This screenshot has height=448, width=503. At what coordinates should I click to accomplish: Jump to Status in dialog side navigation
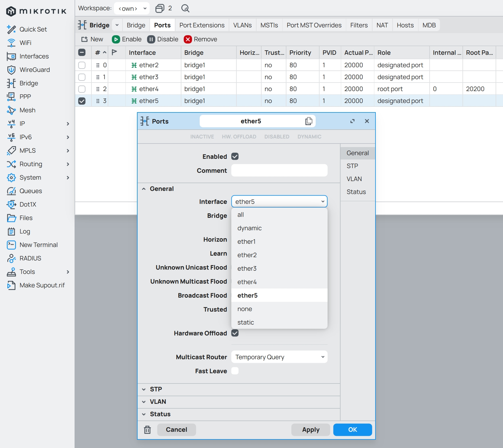coord(358,192)
